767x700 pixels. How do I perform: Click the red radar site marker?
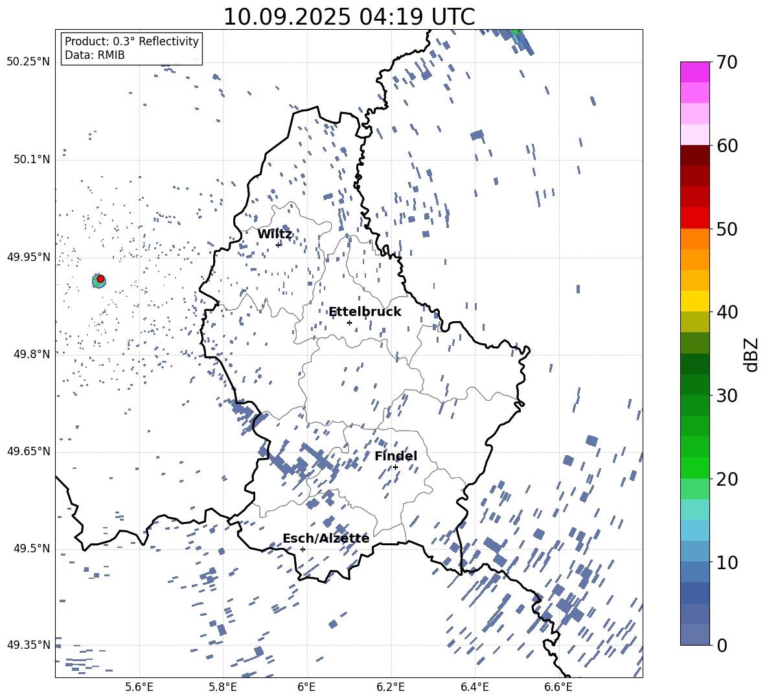(100, 279)
